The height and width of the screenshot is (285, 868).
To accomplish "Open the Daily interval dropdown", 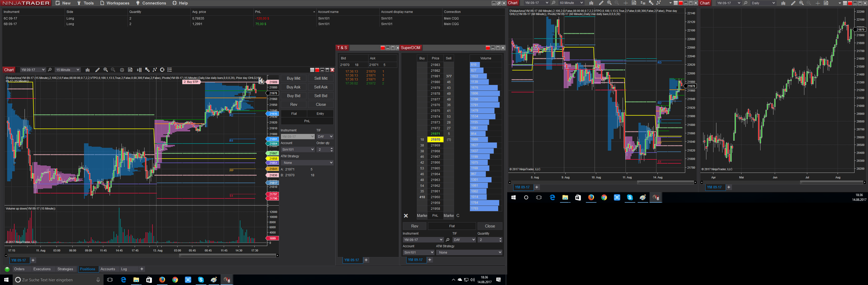I will point(763,3).
